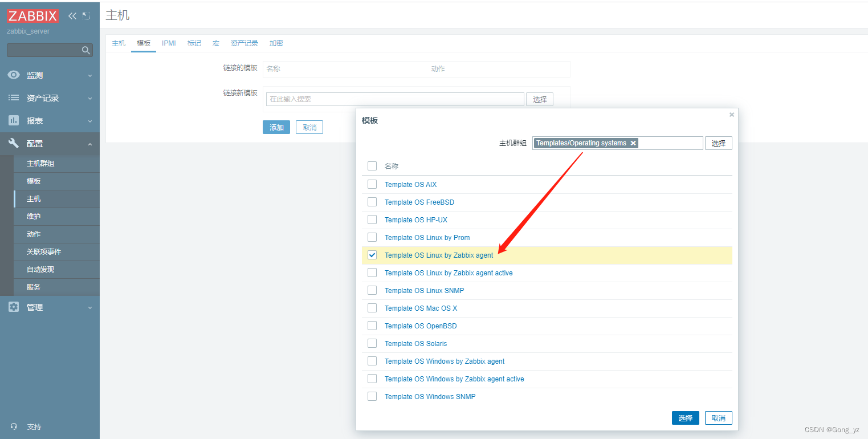Collapse the sidebar with the double-chevron icon
868x439 pixels.
point(72,16)
